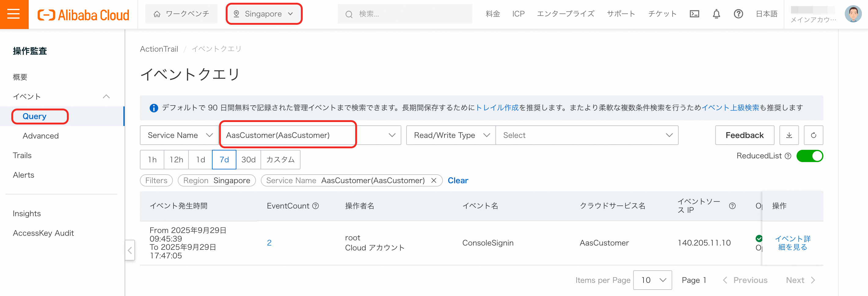868x296 pixels.
Task: Refresh the event query results
Action: pyautogui.click(x=813, y=135)
